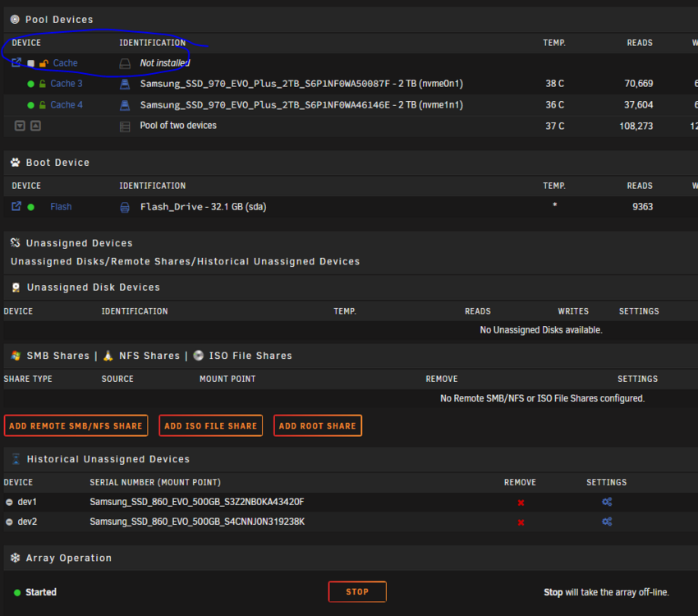Image resolution: width=698 pixels, height=616 pixels.
Task: Click the pool total reads value 108,273
Action: [636, 126]
